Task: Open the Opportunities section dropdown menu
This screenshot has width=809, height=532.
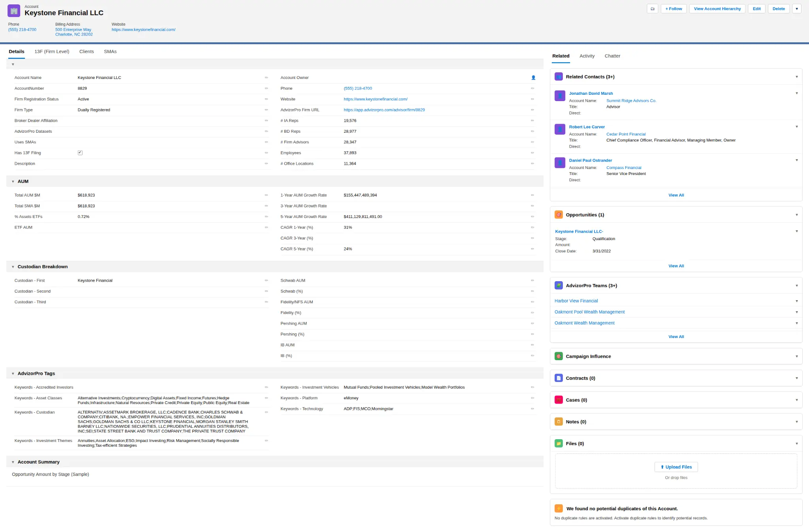Action: (797, 215)
